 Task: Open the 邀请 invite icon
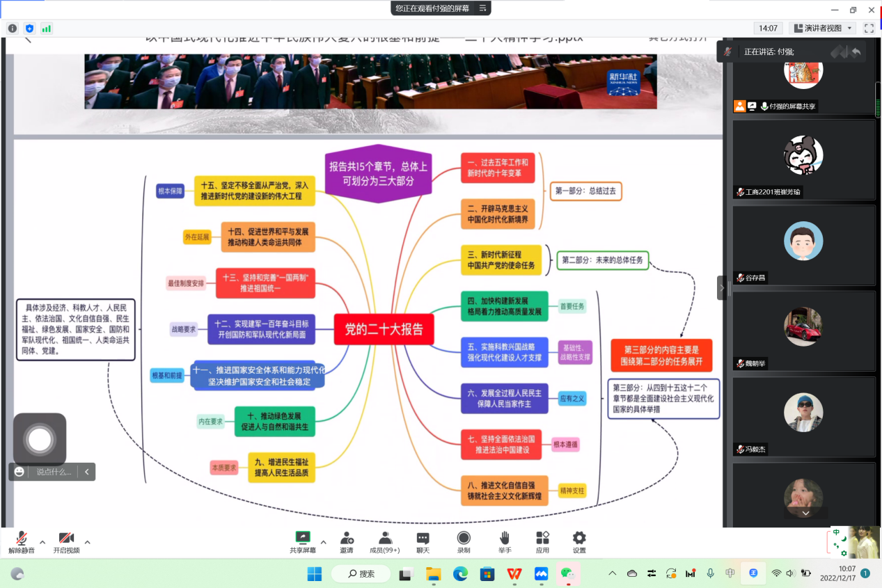(346, 542)
